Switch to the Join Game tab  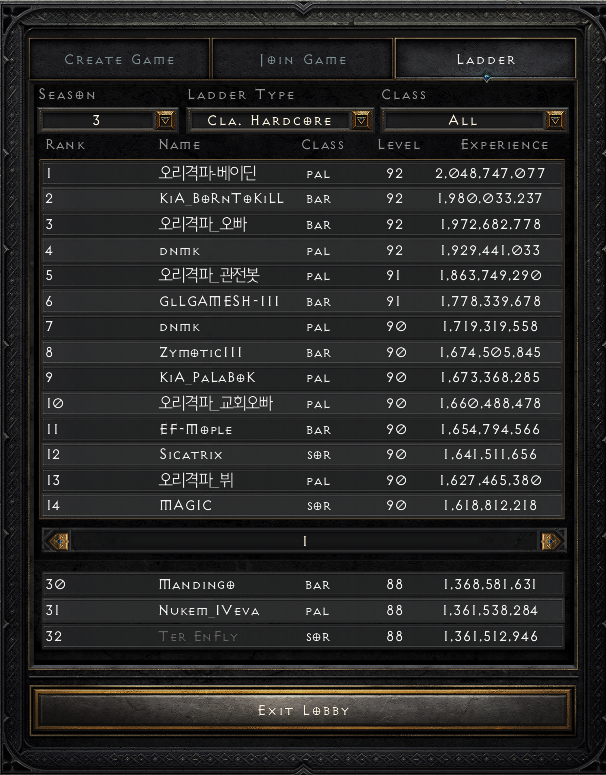[x=303, y=59]
